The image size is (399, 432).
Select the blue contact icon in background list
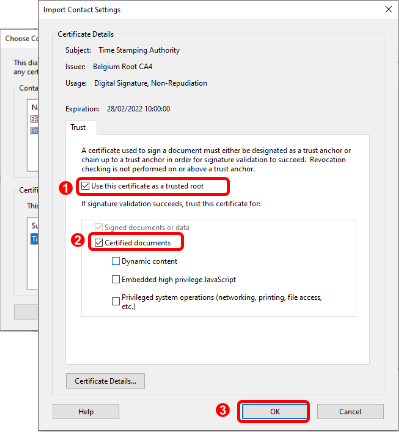tap(34, 130)
